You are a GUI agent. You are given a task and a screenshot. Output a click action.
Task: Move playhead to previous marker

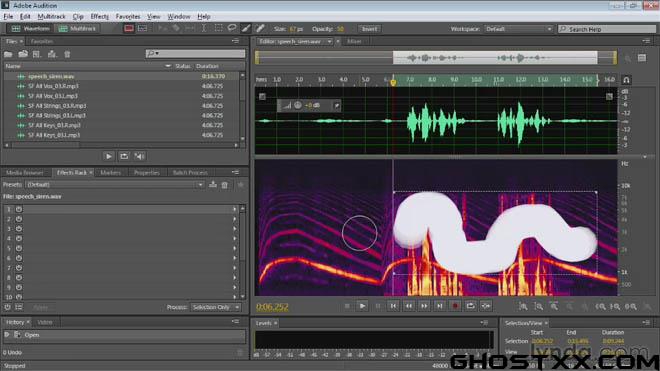393,306
